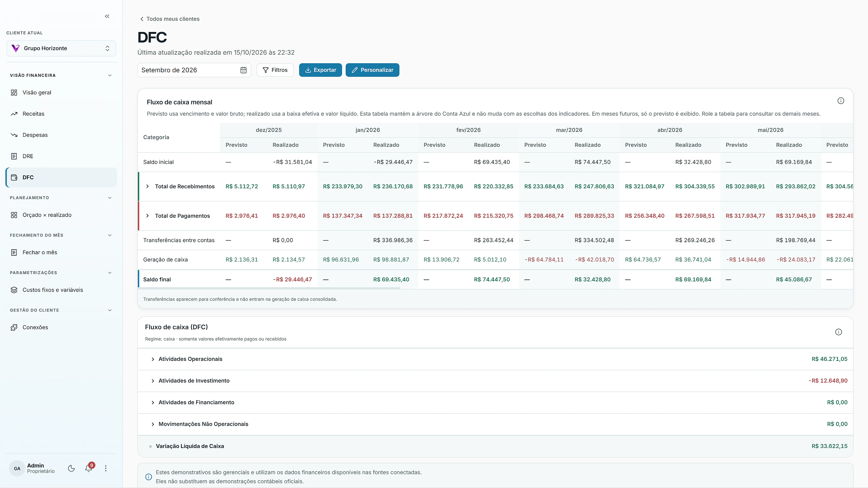Open Fechar o mês page
The image size is (868, 488).
coord(61,252)
